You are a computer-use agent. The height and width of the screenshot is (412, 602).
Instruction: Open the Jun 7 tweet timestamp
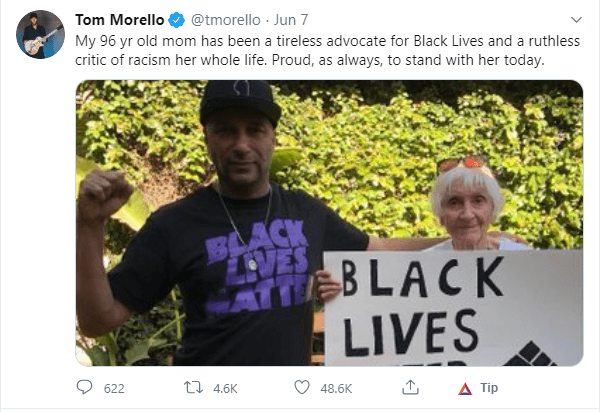291,20
